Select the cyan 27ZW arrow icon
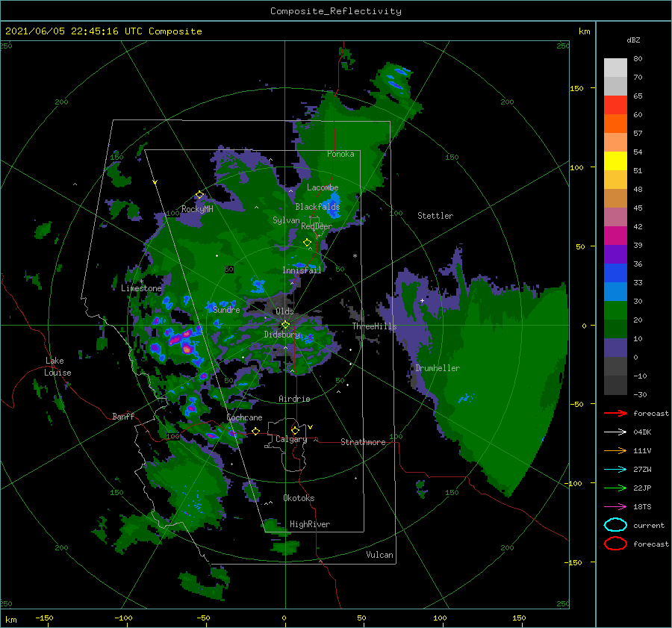Viewport: 672px width, 628px height. pyautogui.click(x=615, y=469)
